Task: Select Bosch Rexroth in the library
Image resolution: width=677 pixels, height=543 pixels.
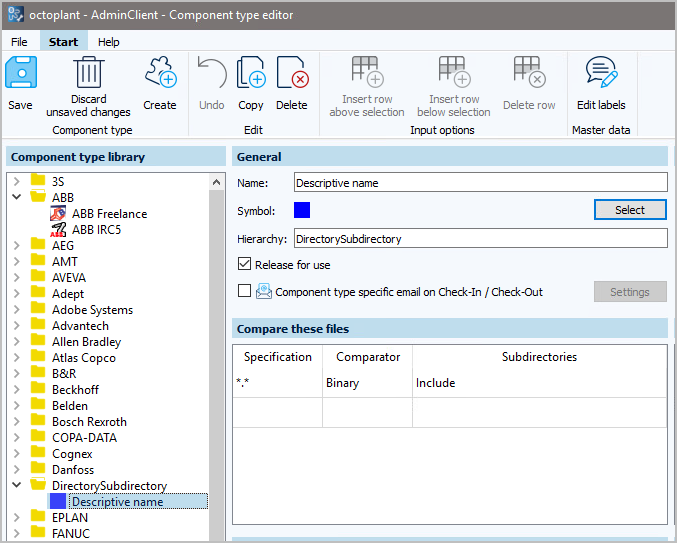Action: click(x=89, y=421)
